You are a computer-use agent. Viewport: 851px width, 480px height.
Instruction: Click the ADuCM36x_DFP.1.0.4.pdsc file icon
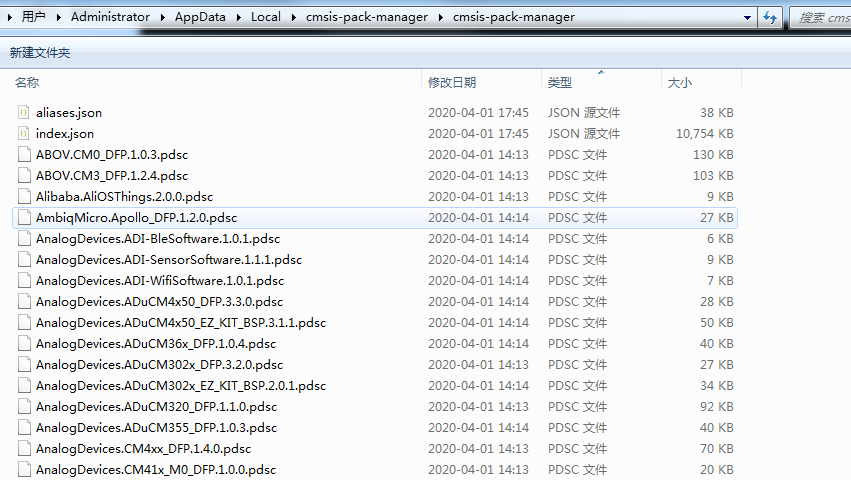(23, 344)
